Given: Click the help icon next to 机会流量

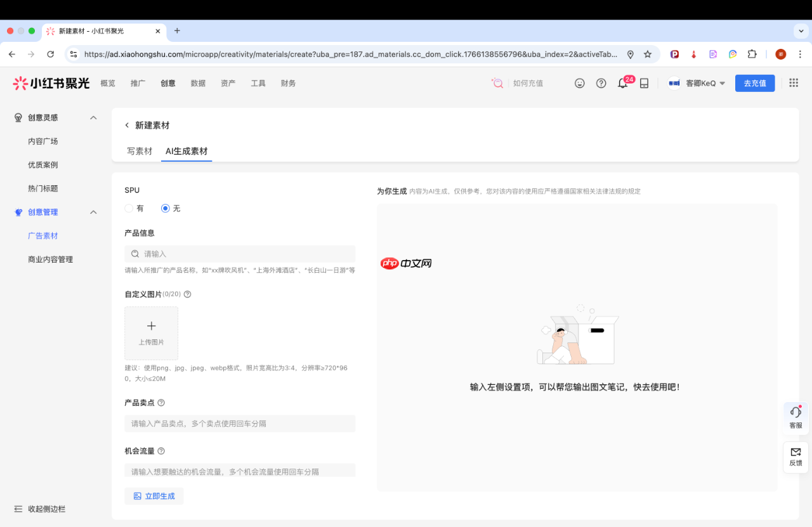Looking at the screenshot, I should [x=161, y=451].
